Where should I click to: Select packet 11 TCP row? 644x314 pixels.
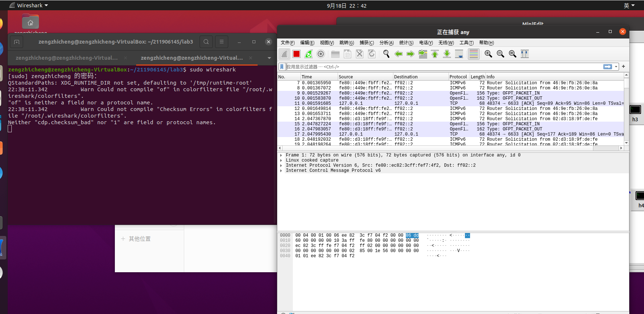point(451,103)
